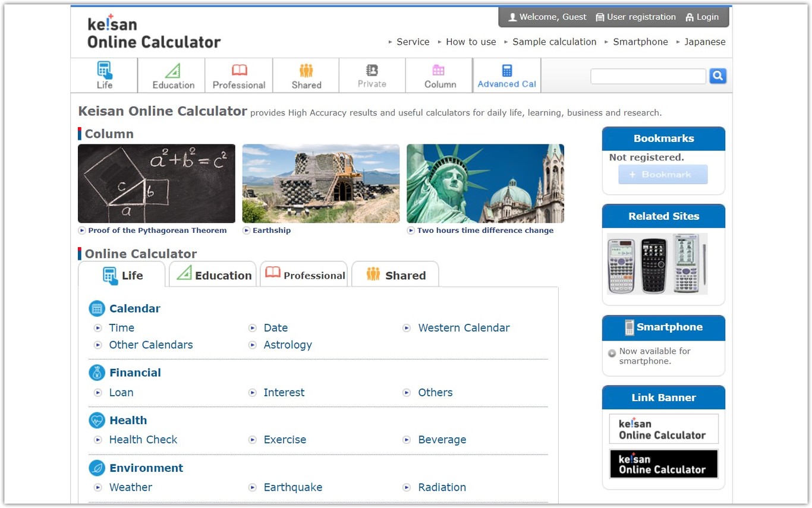Click the calculators image under Related Sites

[657, 264]
